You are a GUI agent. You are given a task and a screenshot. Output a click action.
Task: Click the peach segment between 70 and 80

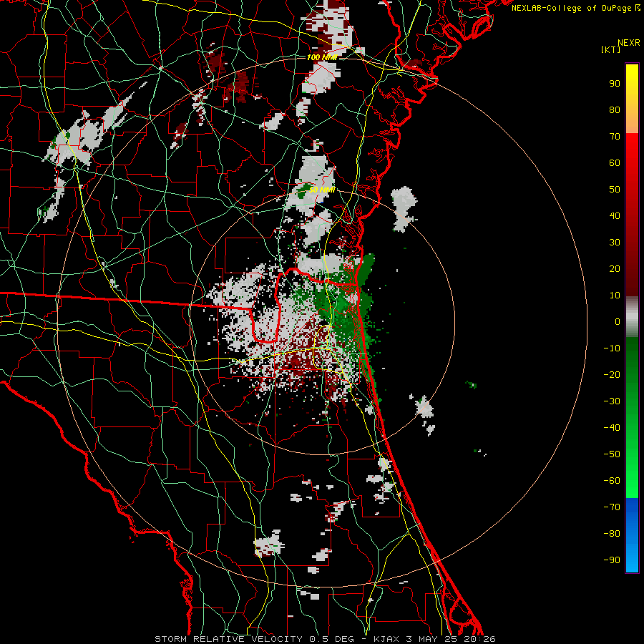click(x=632, y=122)
